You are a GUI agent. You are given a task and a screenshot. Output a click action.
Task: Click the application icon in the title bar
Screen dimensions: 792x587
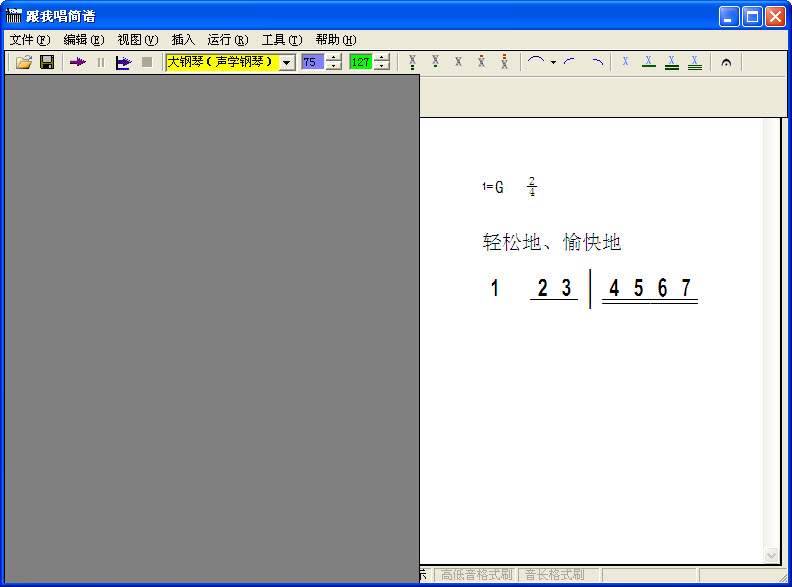click(x=14, y=16)
